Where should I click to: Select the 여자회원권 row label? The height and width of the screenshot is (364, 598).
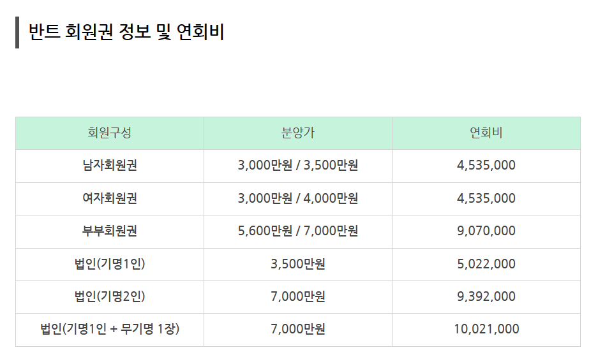pyautogui.click(x=110, y=198)
